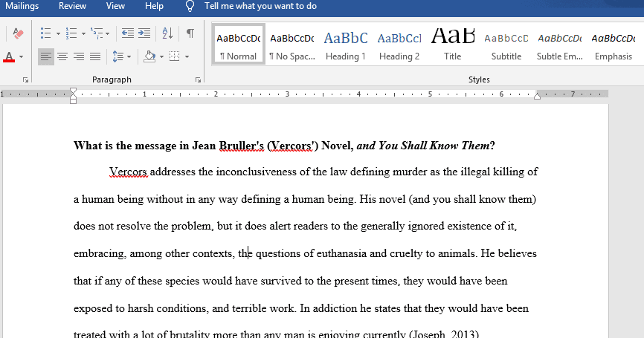Apply the Subtle Emphasis style
This screenshot has width=644, height=338.
pos(560,45)
